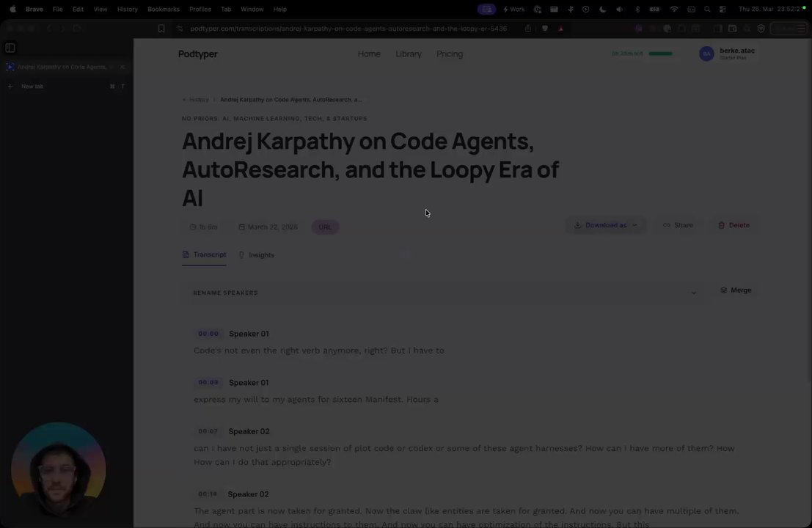The image size is (812, 528).
Task: Click the address bar URL field
Action: pos(348,29)
